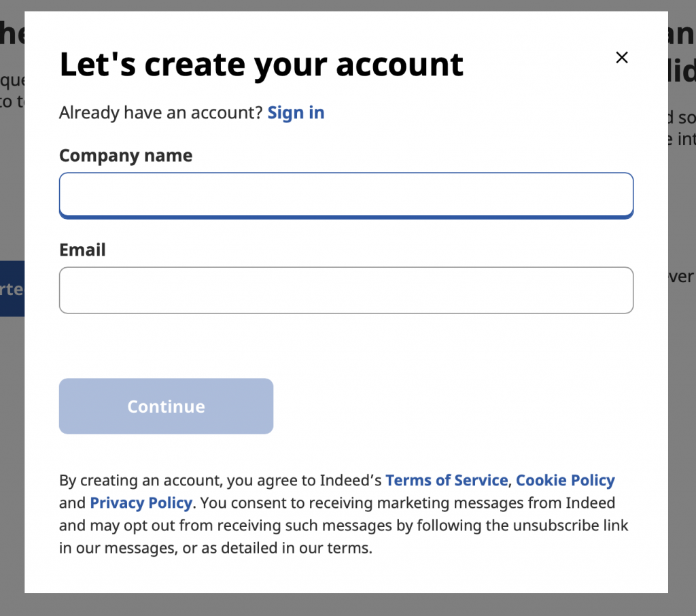Focus the empty Company name text box
Image resolution: width=696 pixels, height=616 pixels.
click(347, 195)
